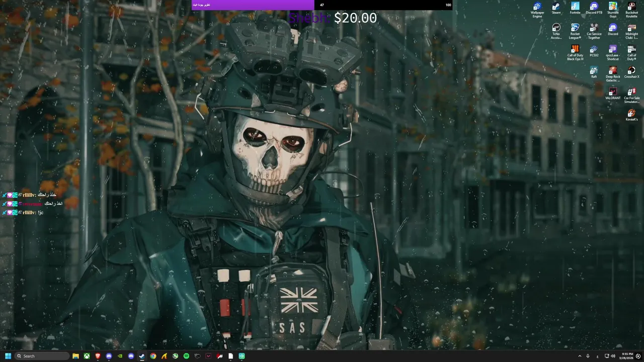Select the KovaaK's desktop icon
Viewport: 644px width, 362px height.
631,116
